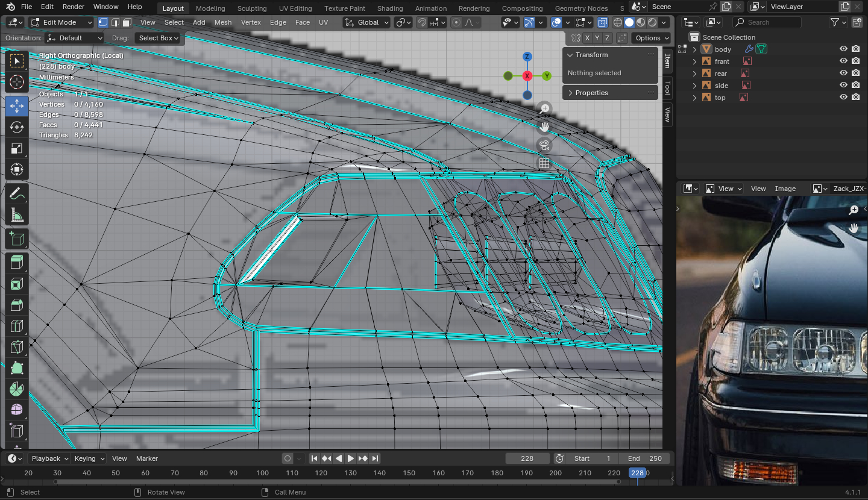Image resolution: width=868 pixels, height=500 pixels.
Task: Expand the Transform panel header
Action: coord(610,55)
